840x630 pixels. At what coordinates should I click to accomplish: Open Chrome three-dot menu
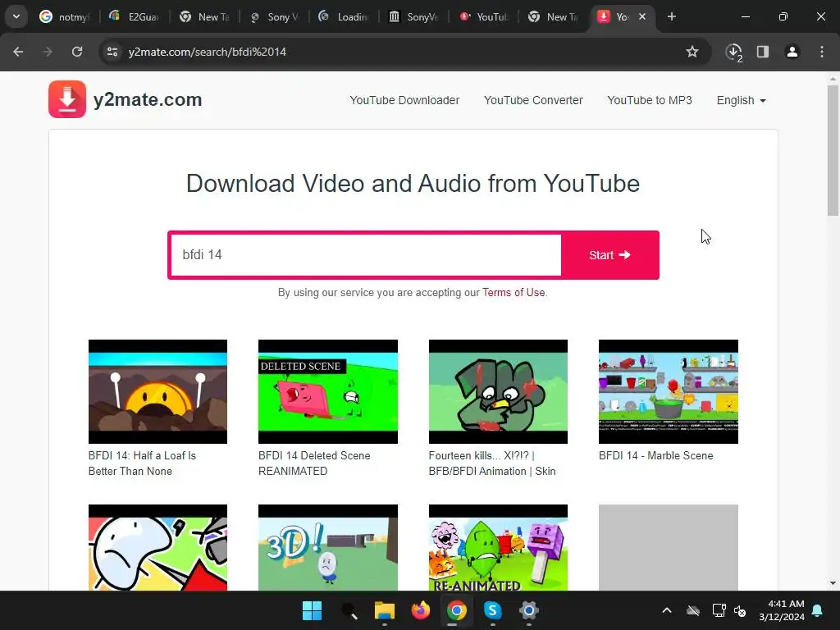822,52
